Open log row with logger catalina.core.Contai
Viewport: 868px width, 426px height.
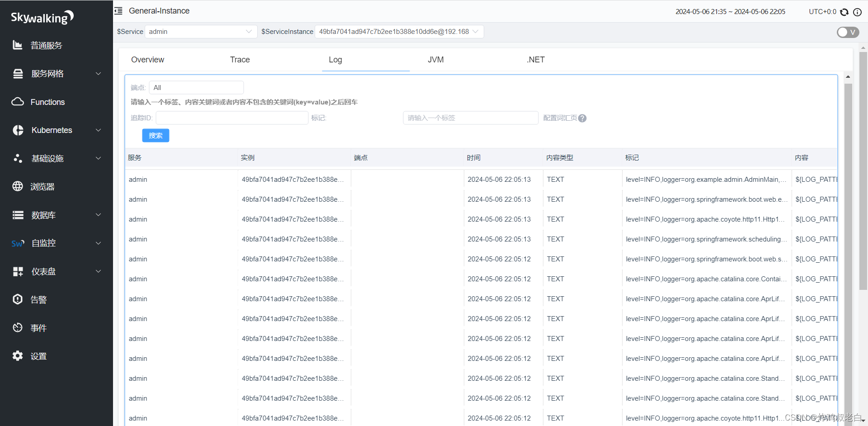tap(481, 279)
